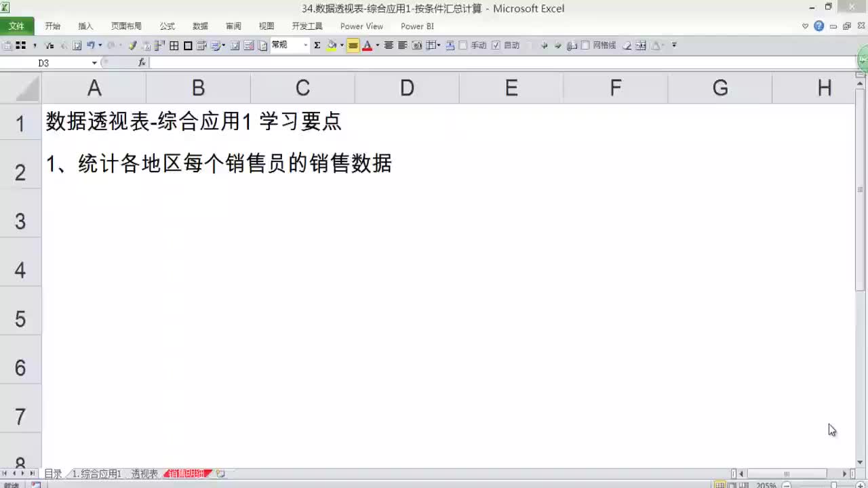Switch to the 开始 ribbon tab
This screenshot has height=488, width=868.
[53, 26]
